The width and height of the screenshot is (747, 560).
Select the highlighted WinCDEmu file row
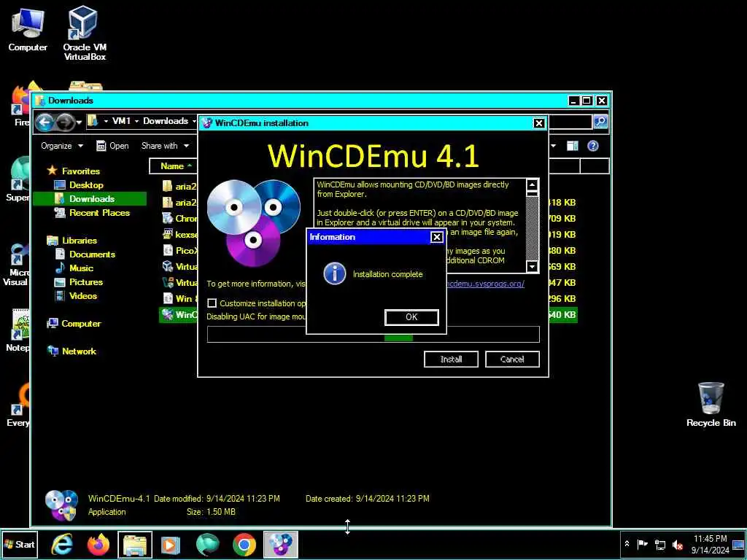[x=178, y=315]
